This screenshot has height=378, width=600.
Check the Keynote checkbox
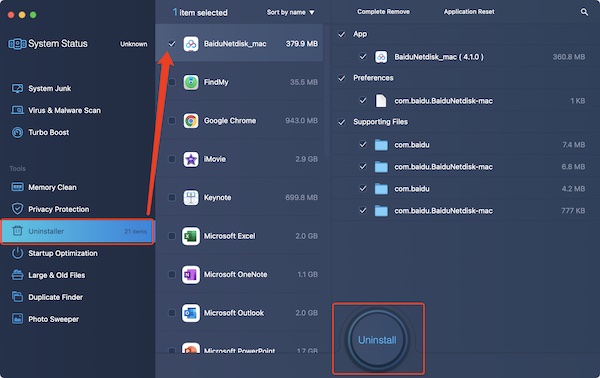172,198
